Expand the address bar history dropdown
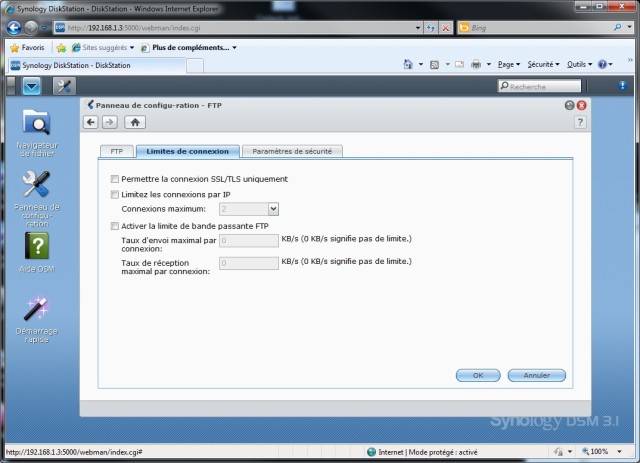 pos(418,28)
